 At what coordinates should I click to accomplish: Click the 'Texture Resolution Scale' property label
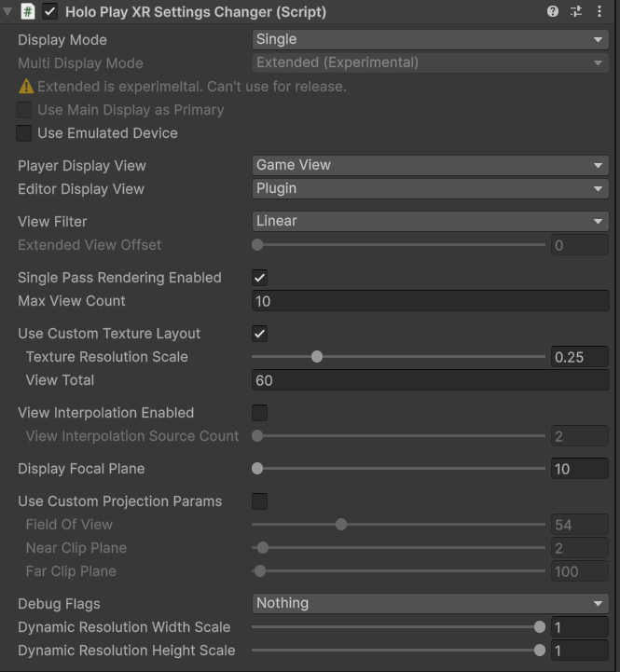(107, 357)
